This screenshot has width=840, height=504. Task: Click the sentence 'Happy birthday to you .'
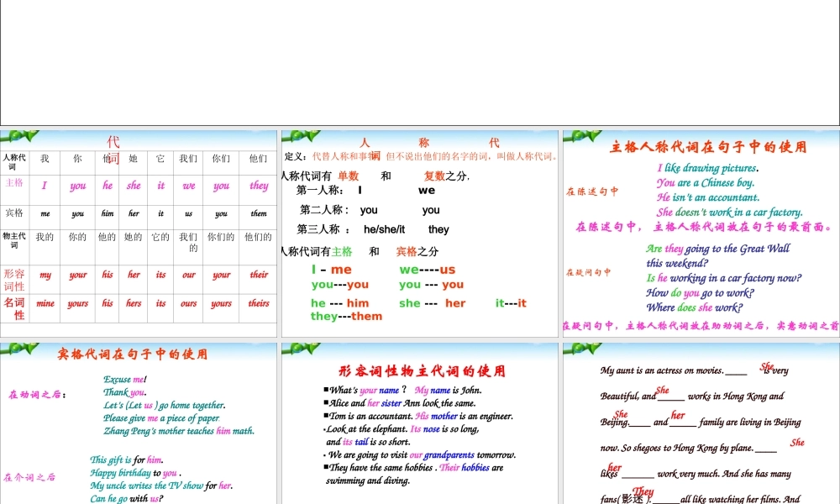point(135,472)
